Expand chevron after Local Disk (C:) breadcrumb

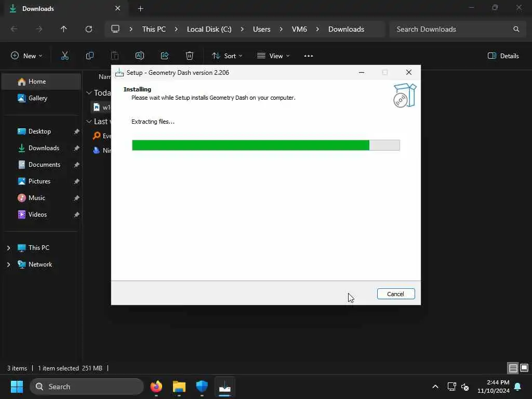point(242,29)
